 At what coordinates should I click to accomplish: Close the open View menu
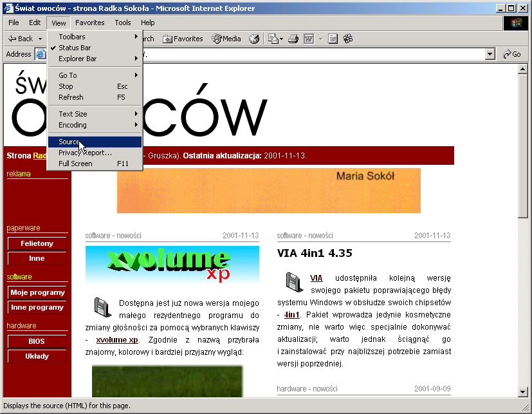click(59, 23)
